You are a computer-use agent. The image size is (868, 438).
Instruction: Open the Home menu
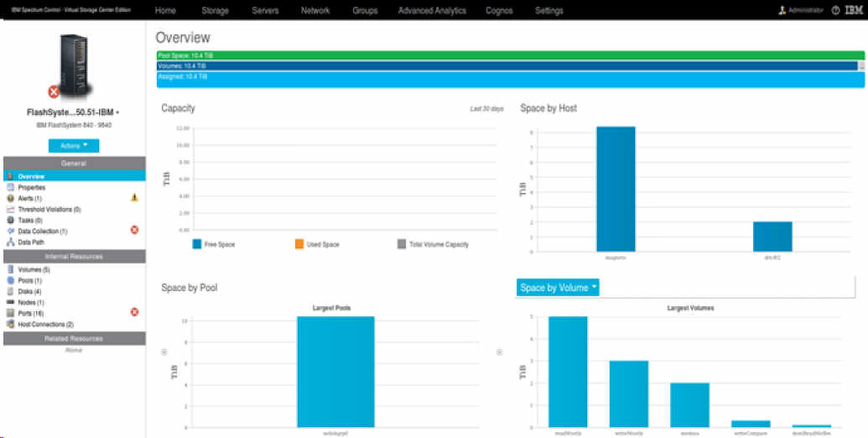tap(165, 11)
